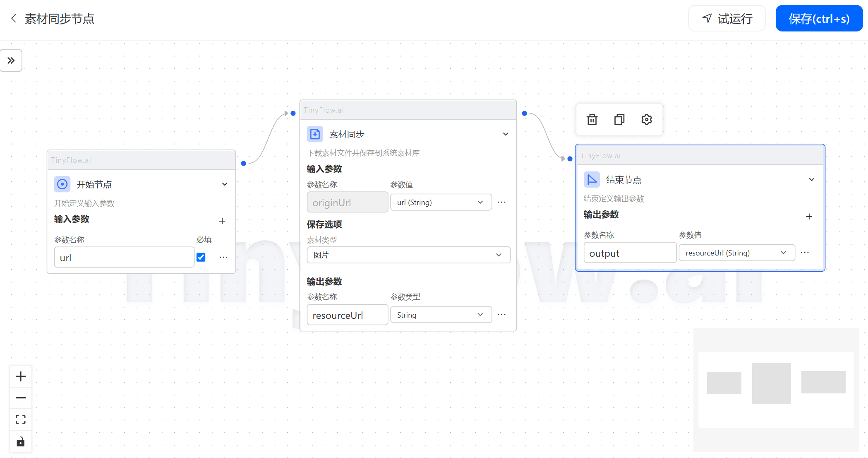Uncheck the required checkbox for url

click(x=201, y=257)
